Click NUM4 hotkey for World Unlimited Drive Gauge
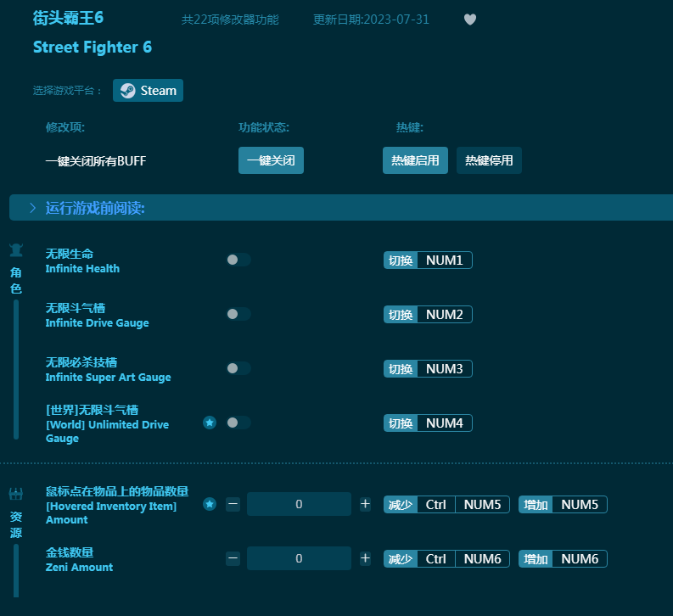The height and width of the screenshot is (616, 673). (x=428, y=423)
